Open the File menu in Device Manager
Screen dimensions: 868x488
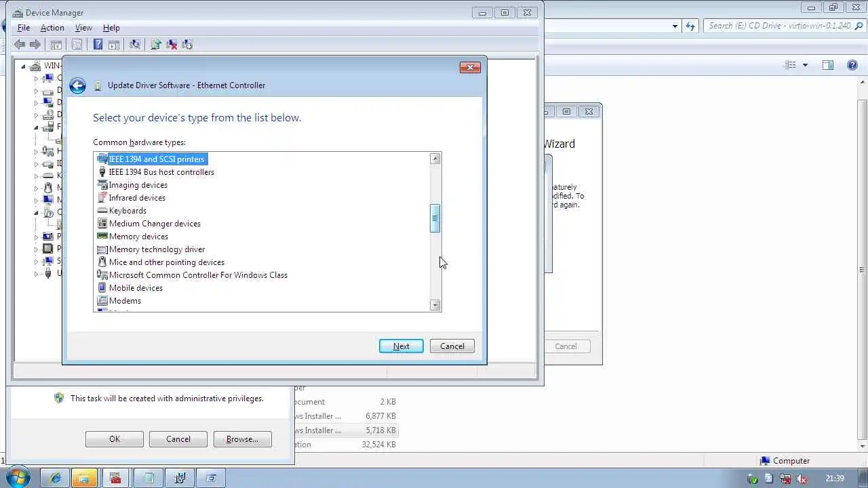(24, 28)
